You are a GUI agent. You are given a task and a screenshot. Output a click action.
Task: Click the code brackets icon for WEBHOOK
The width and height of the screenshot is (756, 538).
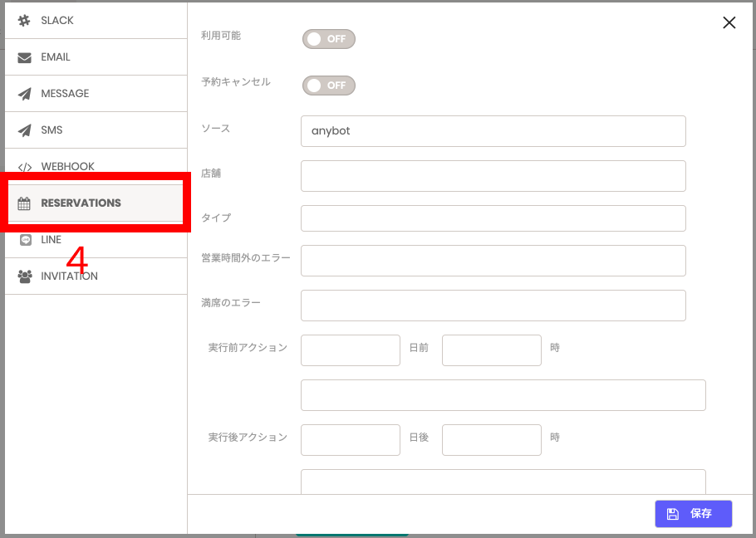click(x=25, y=167)
